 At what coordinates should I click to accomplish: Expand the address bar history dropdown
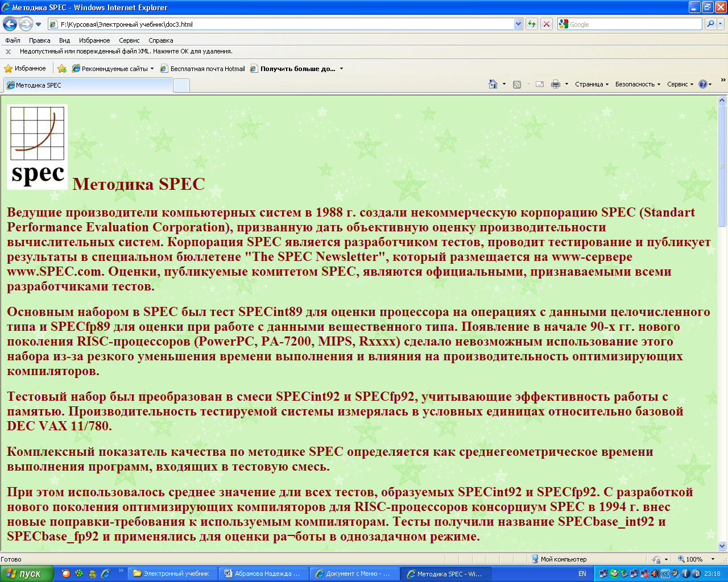(x=518, y=24)
